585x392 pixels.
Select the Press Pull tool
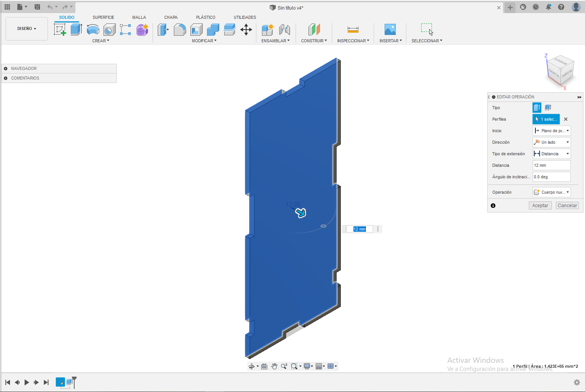click(163, 30)
